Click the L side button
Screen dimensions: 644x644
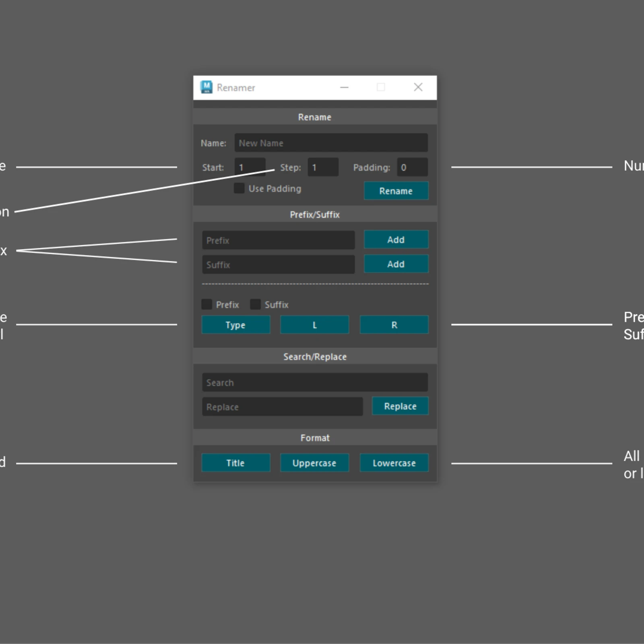[315, 325]
